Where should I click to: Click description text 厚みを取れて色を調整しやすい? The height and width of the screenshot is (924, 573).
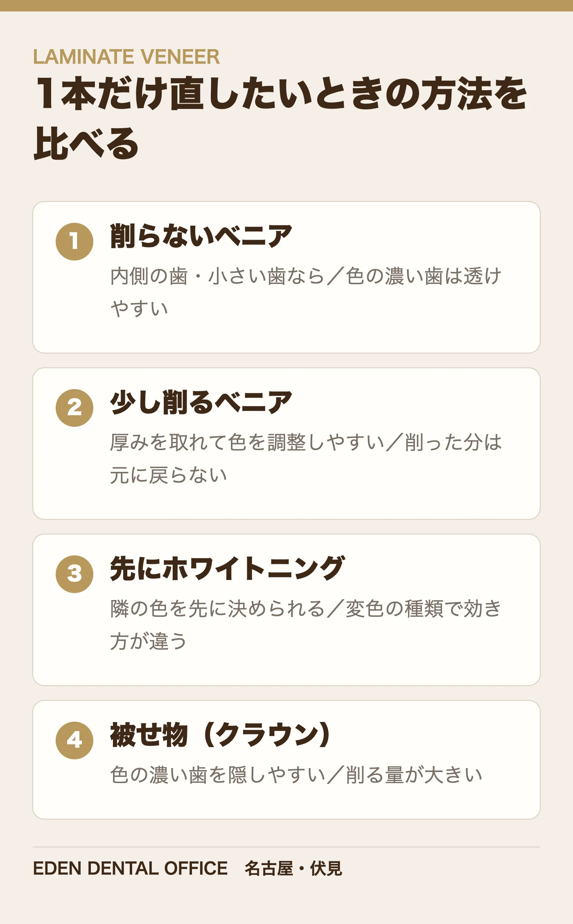click(x=247, y=442)
